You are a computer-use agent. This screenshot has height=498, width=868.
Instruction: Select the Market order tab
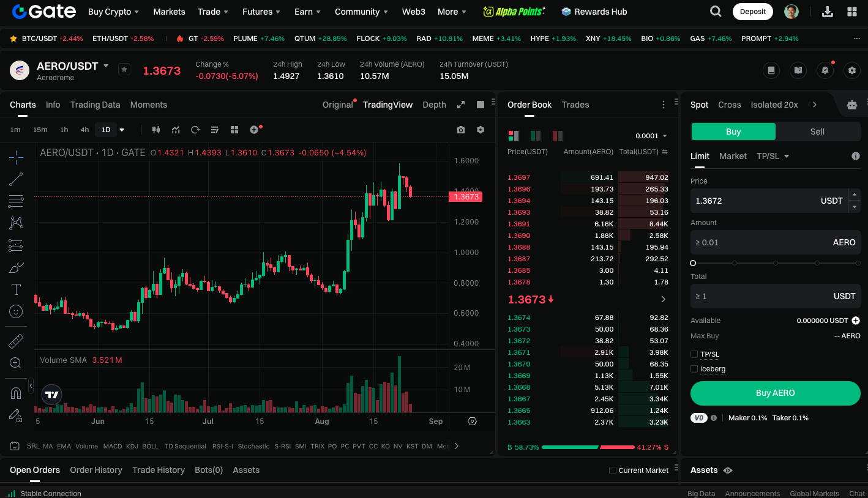733,156
